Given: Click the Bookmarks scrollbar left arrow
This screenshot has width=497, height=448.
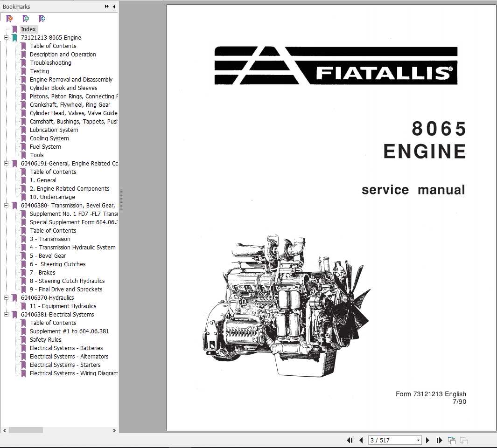Looking at the screenshot, I should tap(5, 430).
